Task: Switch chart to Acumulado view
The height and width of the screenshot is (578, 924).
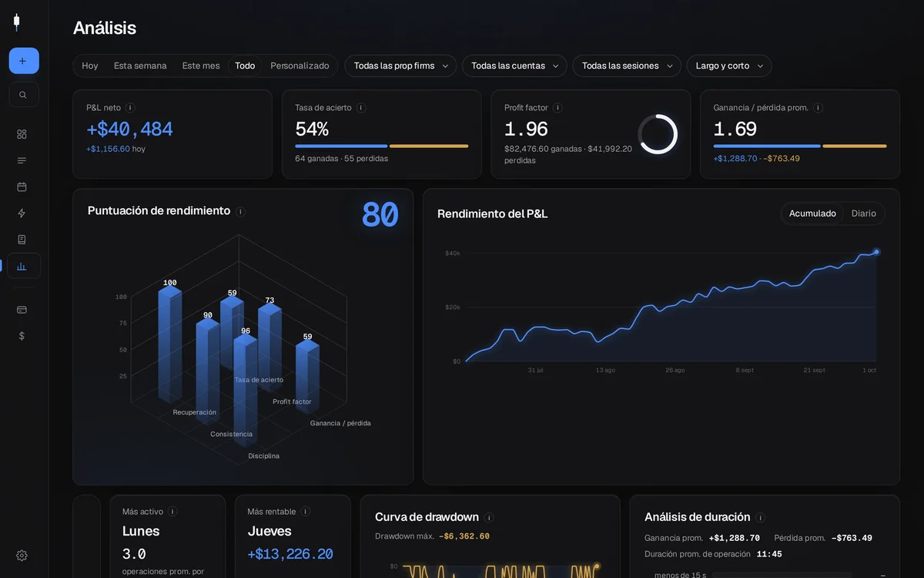Action: pos(812,213)
